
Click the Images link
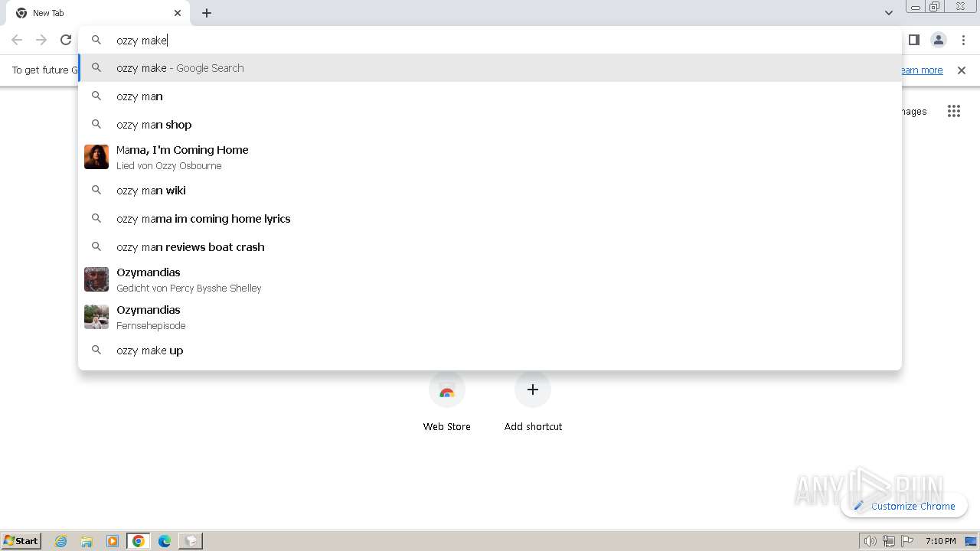(913, 112)
